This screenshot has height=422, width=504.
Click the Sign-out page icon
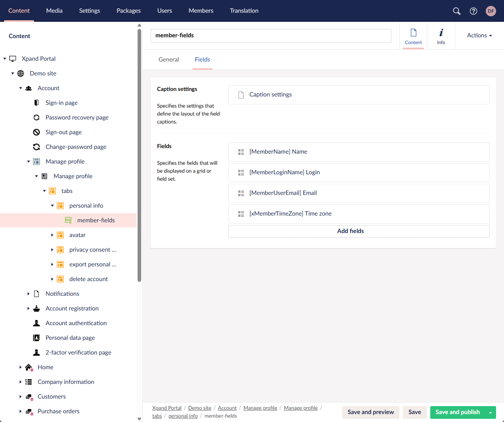coord(36,132)
